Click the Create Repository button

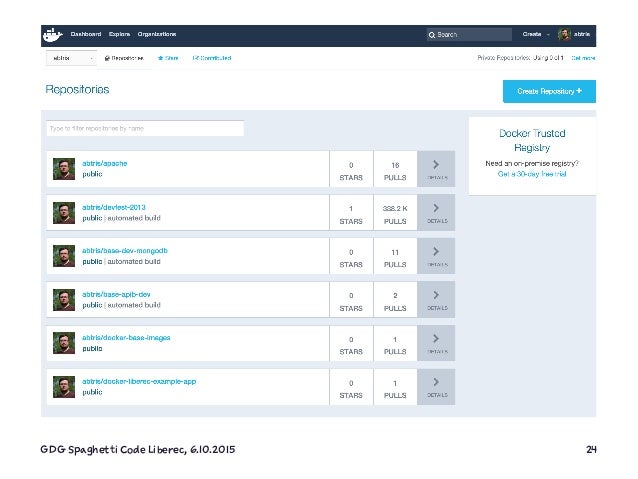point(549,91)
